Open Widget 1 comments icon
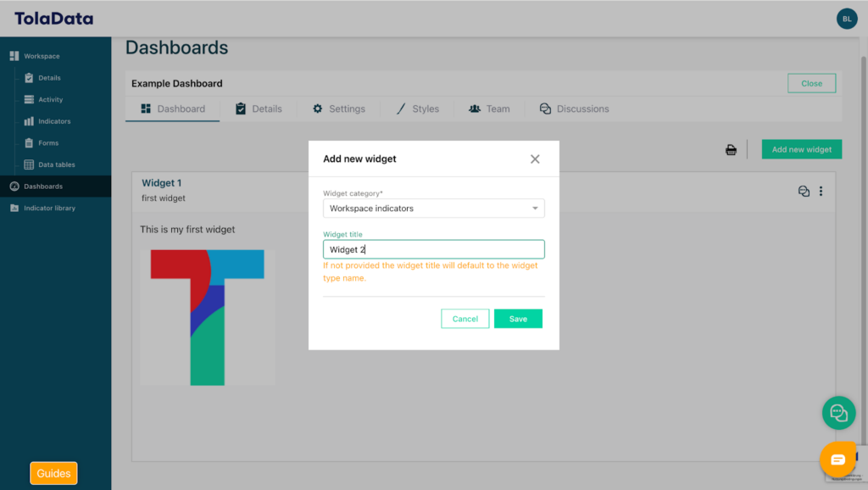 [x=804, y=192]
